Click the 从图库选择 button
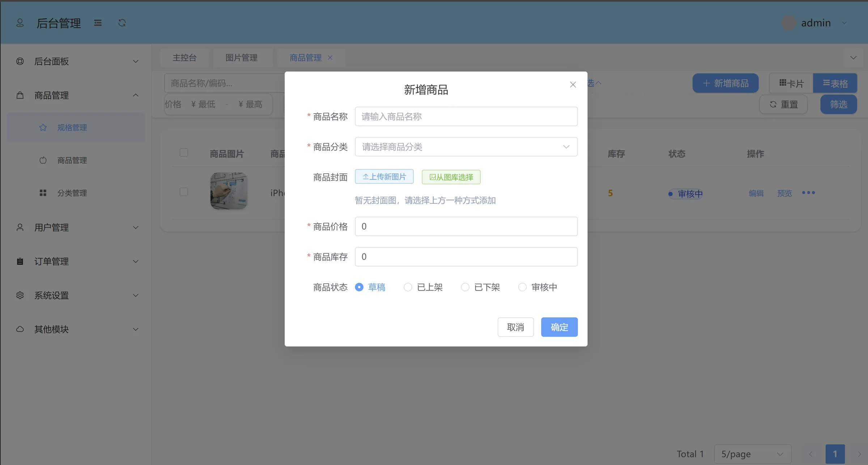 point(451,177)
